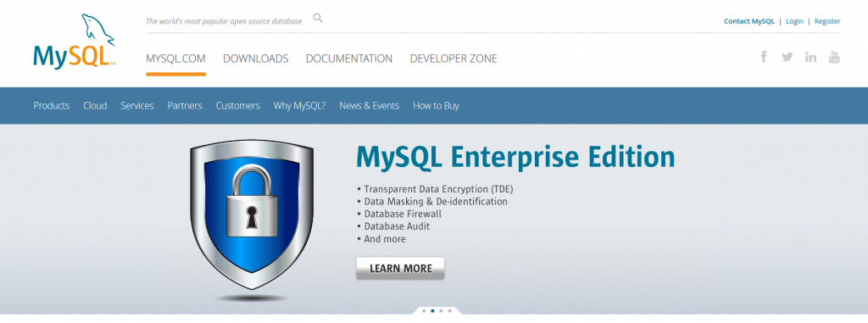Click the Contact MySQL link

[x=749, y=21]
